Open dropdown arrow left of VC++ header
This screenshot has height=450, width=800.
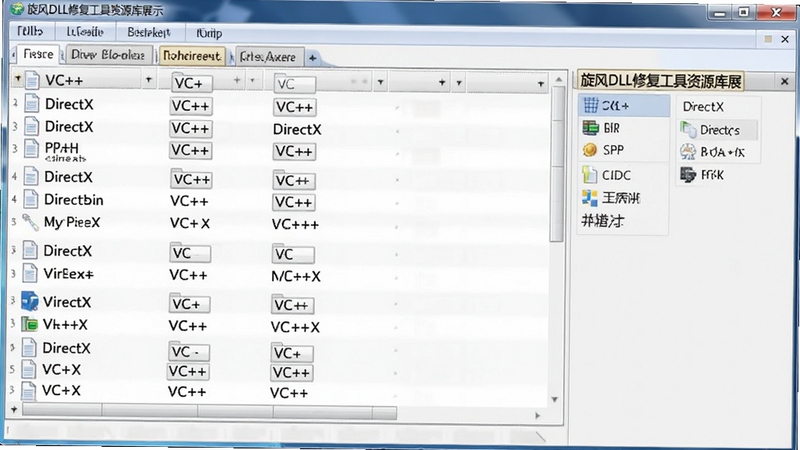pos(17,79)
